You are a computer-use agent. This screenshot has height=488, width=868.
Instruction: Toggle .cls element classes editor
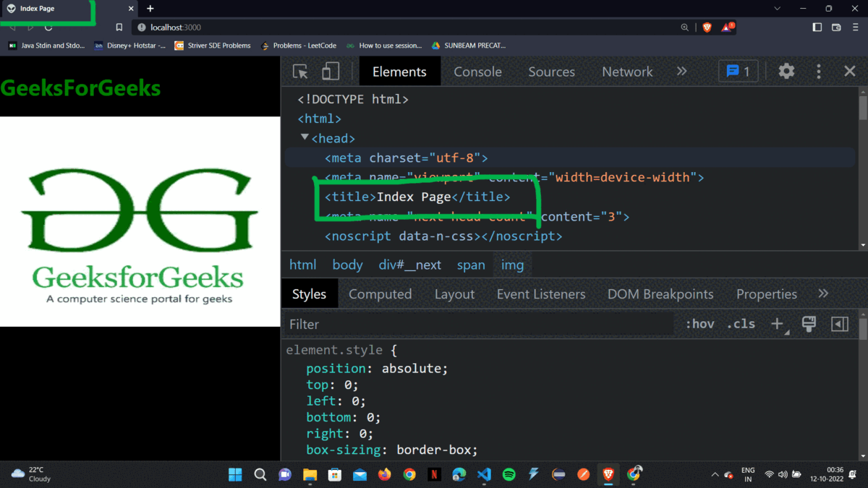[x=740, y=324]
